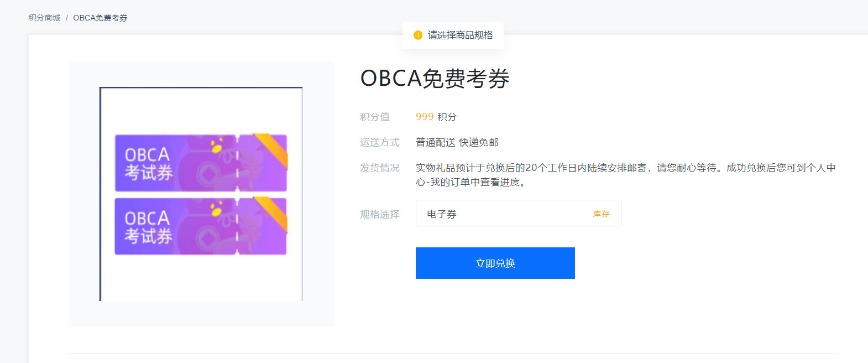Screen dimensions: 868x363
Task: Click the 发货情况 description paragraph
Action: [x=626, y=175]
